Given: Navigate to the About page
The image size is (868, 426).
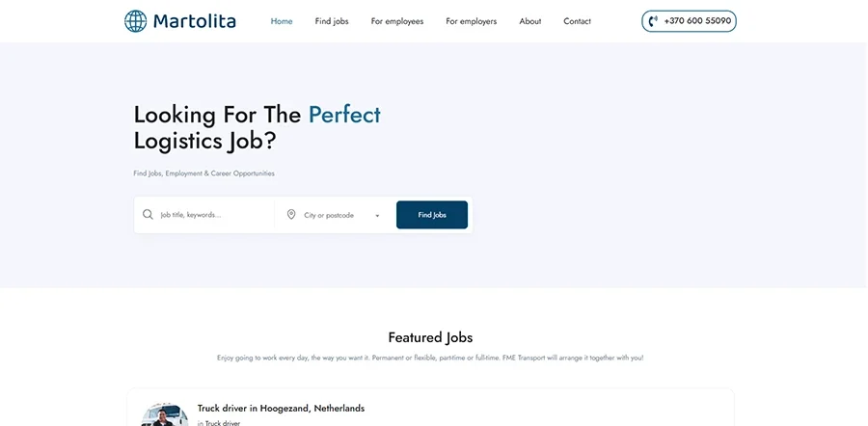Looking at the screenshot, I should [x=530, y=21].
